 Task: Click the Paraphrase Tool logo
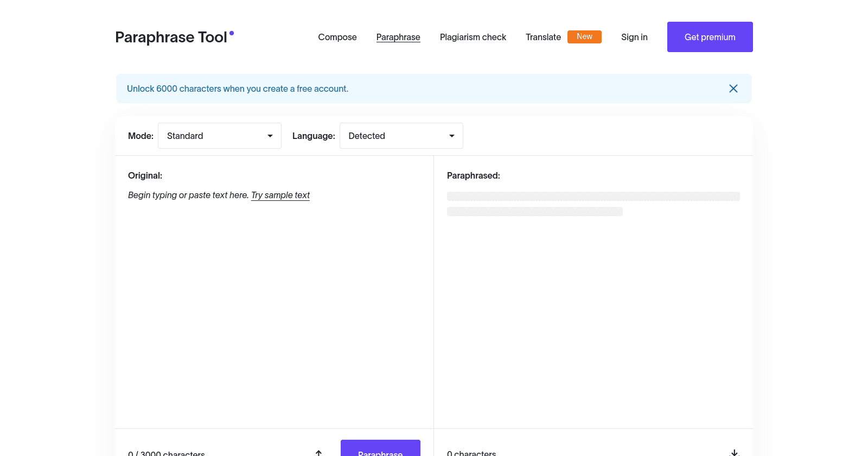(174, 37)
